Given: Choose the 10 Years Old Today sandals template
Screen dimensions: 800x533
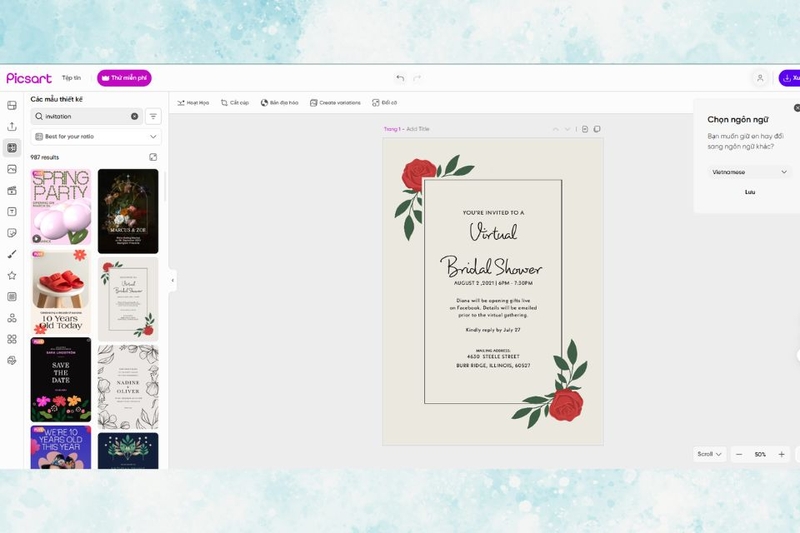Looking at the screenshot, I should [61, 292].
